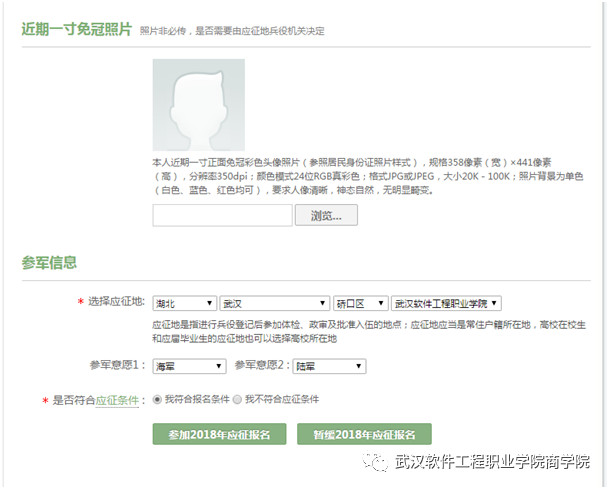The image size is (609, 489).
Task: Expand the 参军意愿1 dropdown set to 海军
Action: 188,366
